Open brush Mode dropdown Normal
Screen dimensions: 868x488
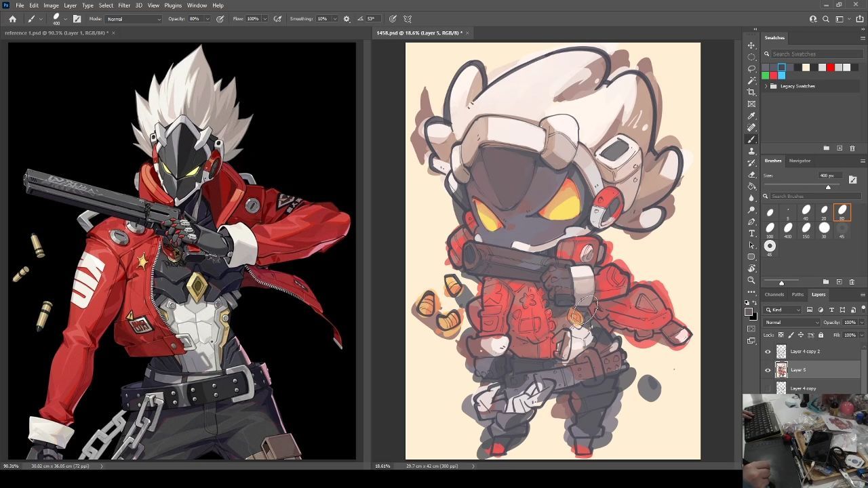133,19
